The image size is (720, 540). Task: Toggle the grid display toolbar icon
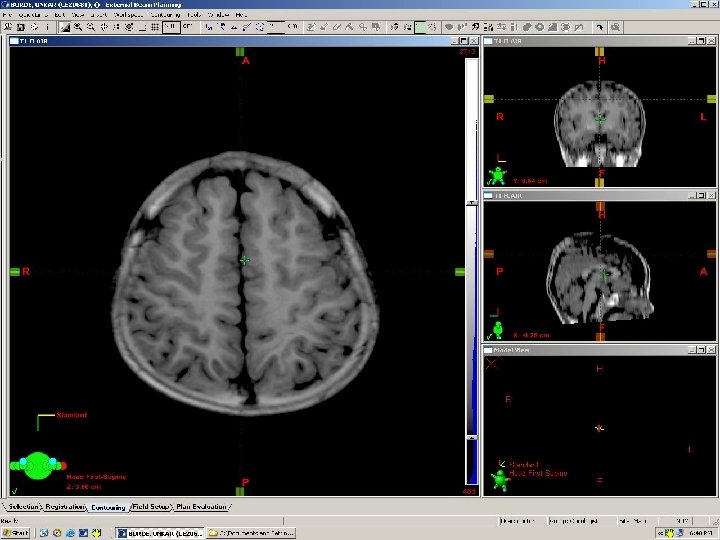(155, 27)
